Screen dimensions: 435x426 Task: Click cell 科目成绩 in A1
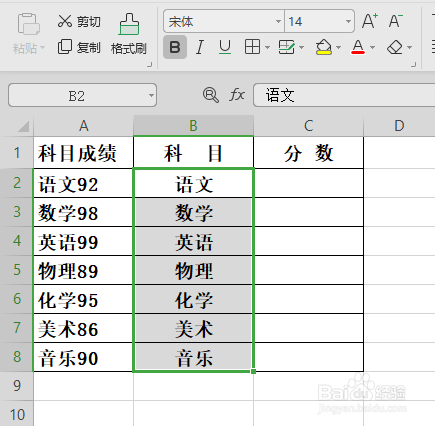(x=83, y=153)
